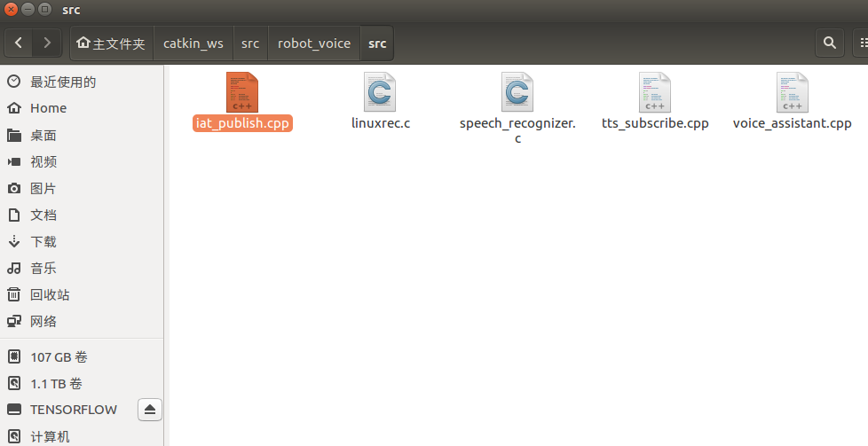The height and width of the screenshot is (446, 868).
Task: Open the 1.1 TB 卷 volume
Action: tap(82, 383)
